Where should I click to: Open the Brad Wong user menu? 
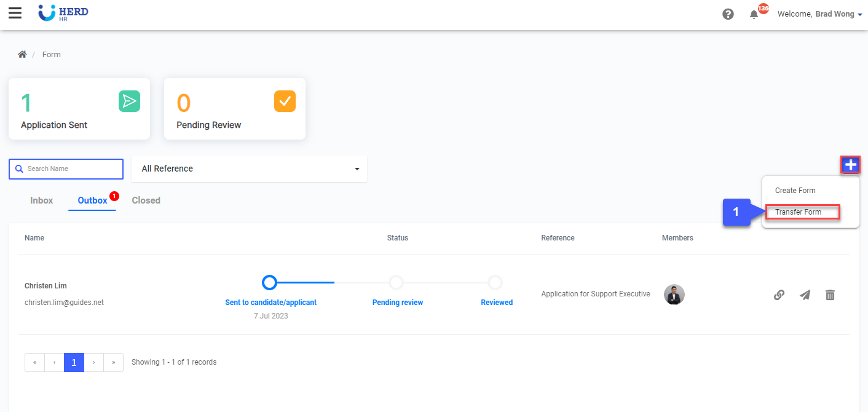(819, 14)
